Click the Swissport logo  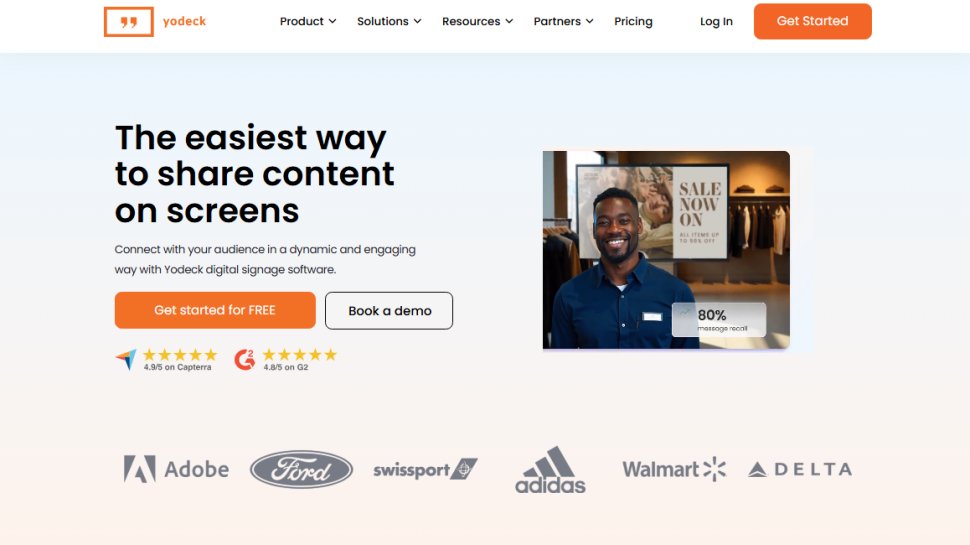(425, 470)
